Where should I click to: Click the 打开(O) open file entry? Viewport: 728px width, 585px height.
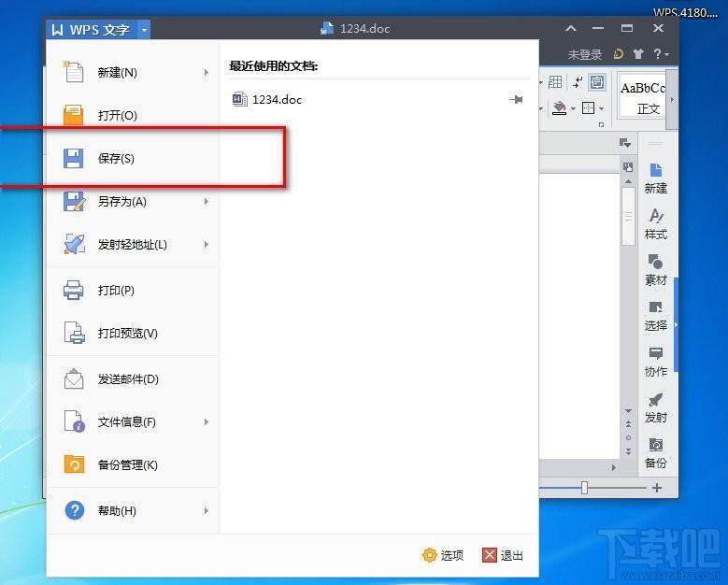(133, 115)
